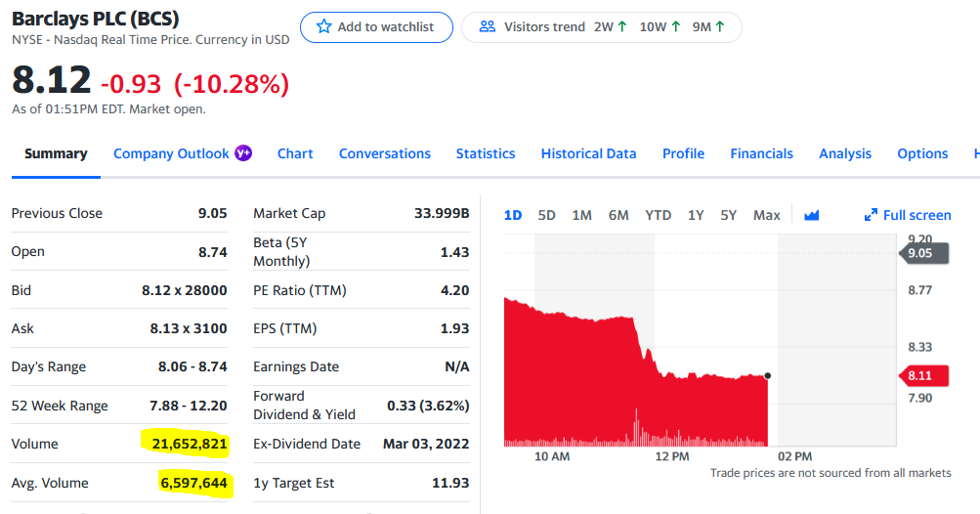The image size is (980, 514).
Task: Click the Previous Close label
Action: pyautogui.click(x=57, y=213)
